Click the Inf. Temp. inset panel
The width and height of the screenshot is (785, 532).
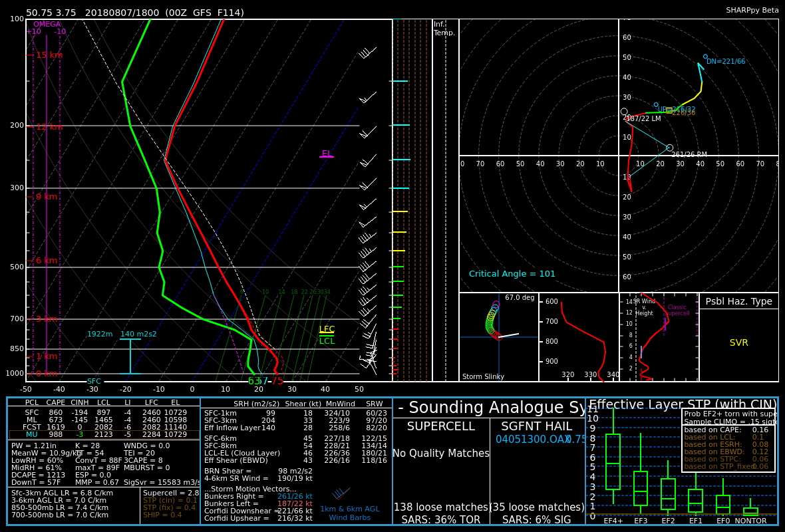pyautogui.click(x=446, y=200)
